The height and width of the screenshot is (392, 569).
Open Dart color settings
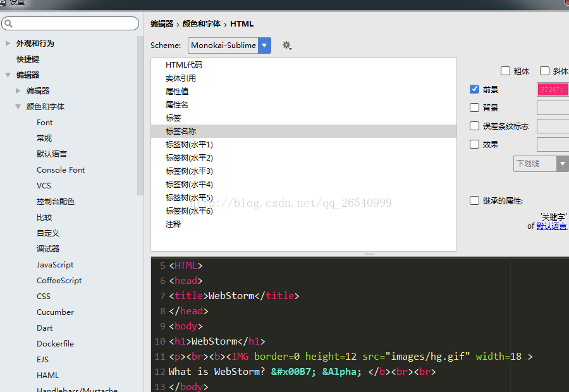pyautogui.click(x=45, y=328)
